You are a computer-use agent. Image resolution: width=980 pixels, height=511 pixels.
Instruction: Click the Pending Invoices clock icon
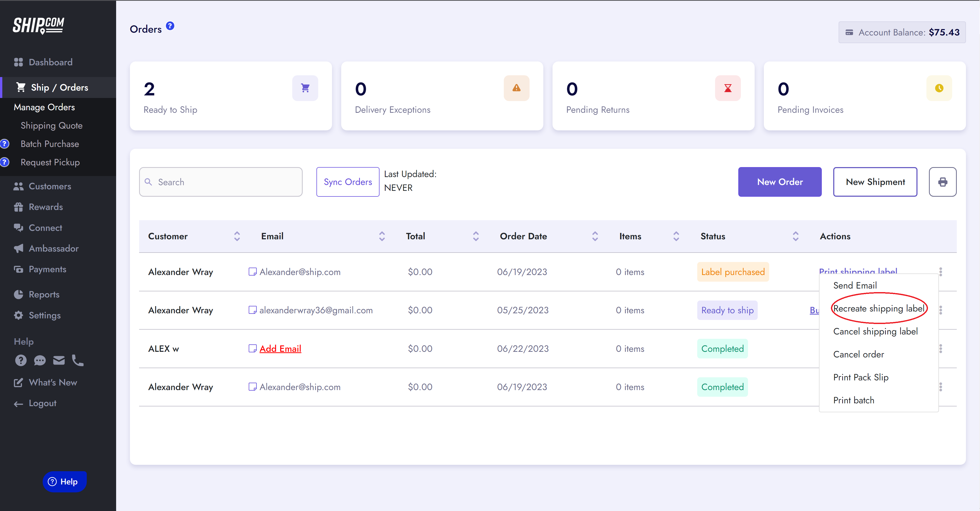pyautogui.click(x=939, y=88)
